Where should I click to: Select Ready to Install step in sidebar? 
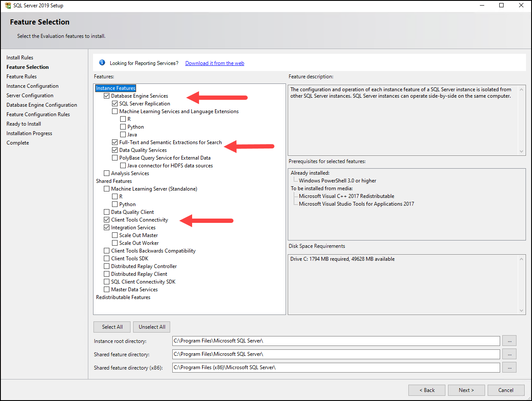coord(24,124)
